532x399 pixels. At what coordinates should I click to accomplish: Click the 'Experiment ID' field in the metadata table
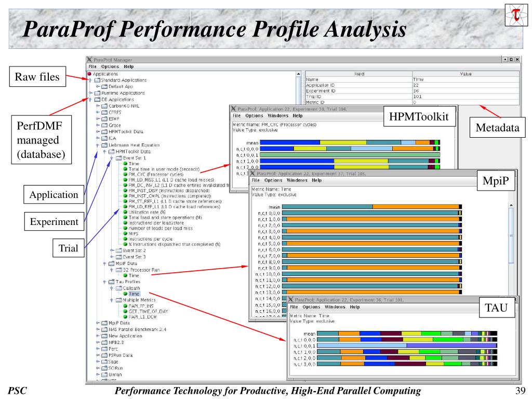click(358, 91)
